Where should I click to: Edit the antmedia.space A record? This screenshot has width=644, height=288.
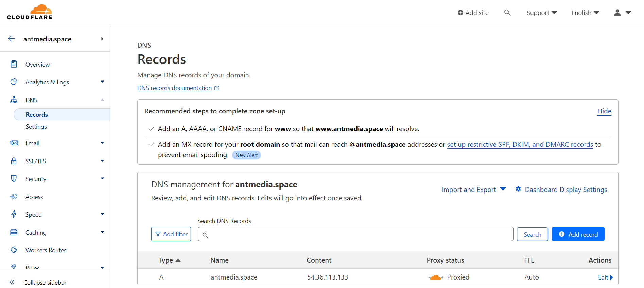(x=605, y=277)
